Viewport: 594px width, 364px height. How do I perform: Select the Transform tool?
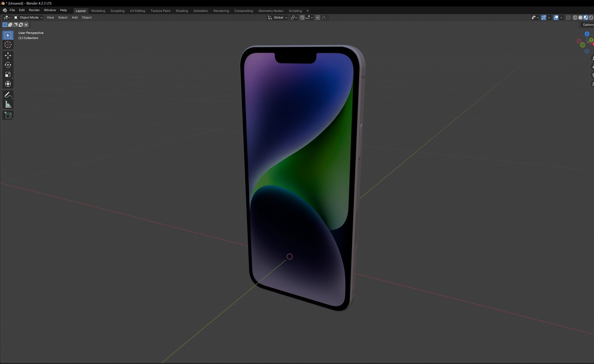[x=8, y=84]
